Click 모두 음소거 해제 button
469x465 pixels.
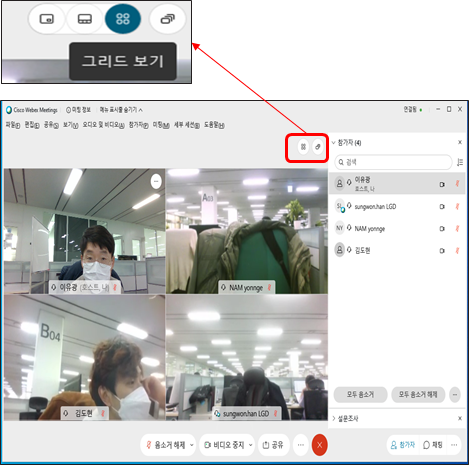tap(418, 395)
